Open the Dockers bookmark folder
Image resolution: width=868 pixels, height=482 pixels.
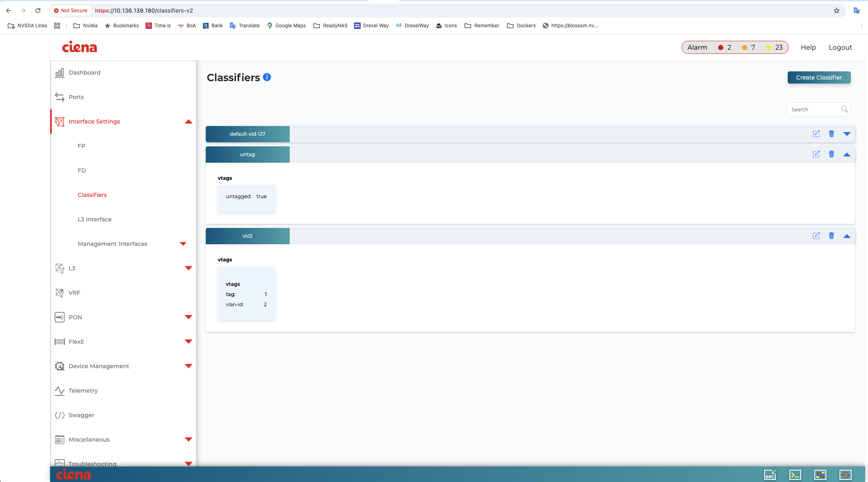coord(521,25)
